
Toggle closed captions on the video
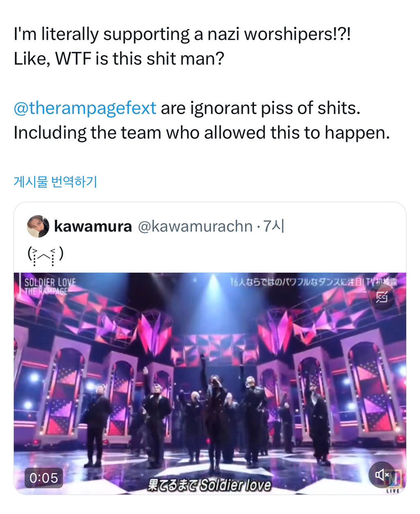point(381,297)
